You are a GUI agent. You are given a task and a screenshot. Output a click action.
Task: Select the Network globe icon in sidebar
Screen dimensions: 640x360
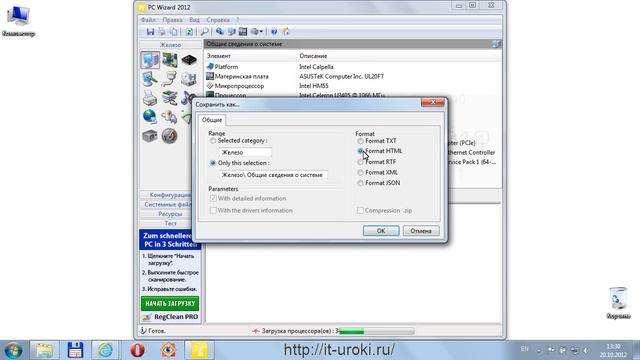(x=149, y=117)
